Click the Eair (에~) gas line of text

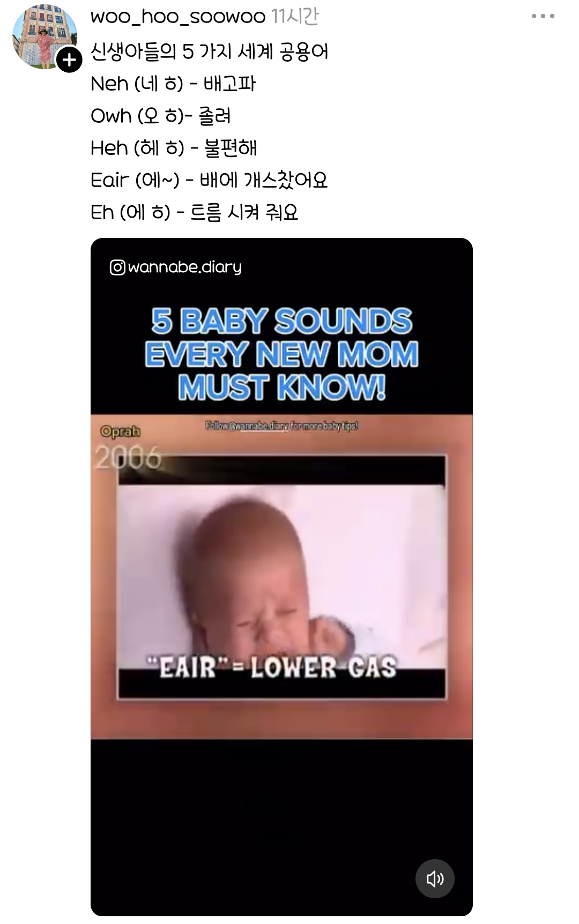pos(209,180)
